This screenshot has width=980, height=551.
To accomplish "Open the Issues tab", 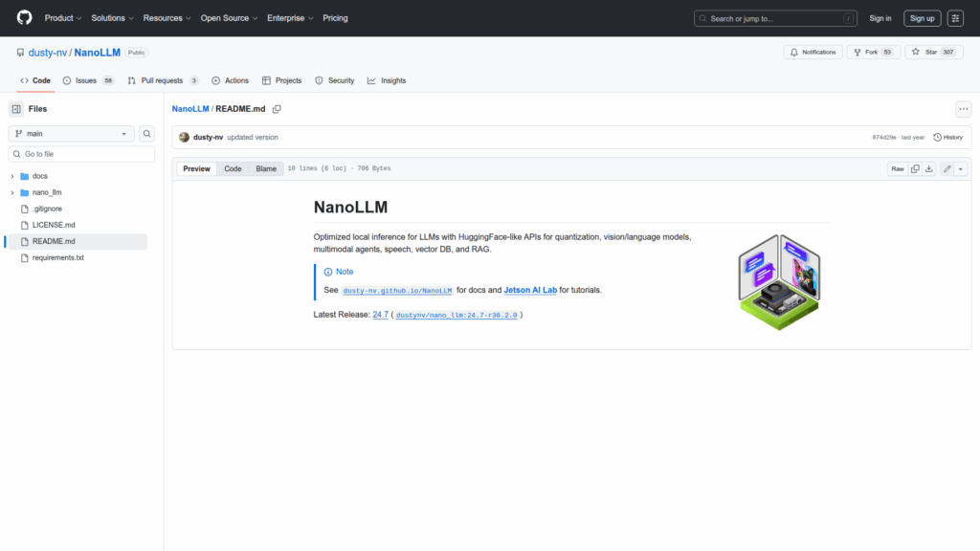I will point(87,80).
